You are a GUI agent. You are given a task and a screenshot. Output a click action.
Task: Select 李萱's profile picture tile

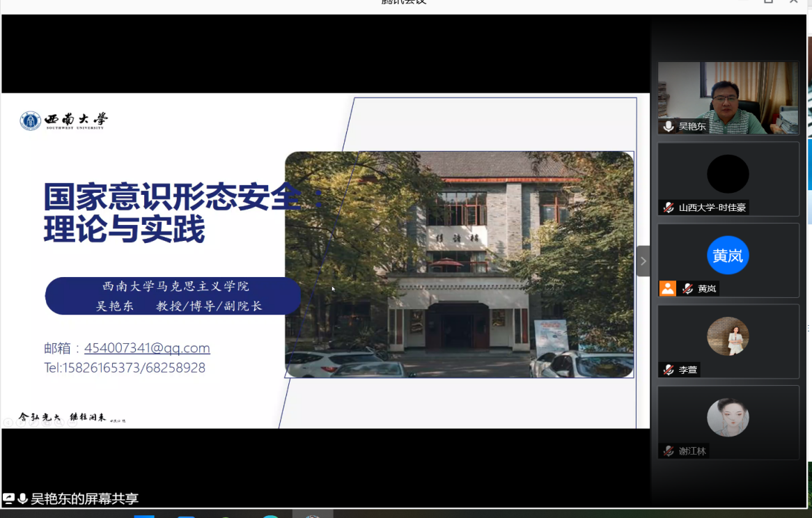tap(728, 336)
